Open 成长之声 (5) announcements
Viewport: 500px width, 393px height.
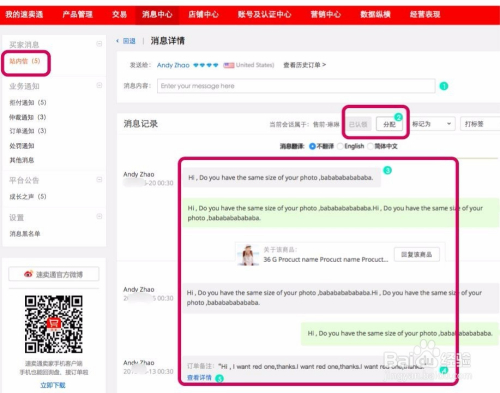click(28, 196)
